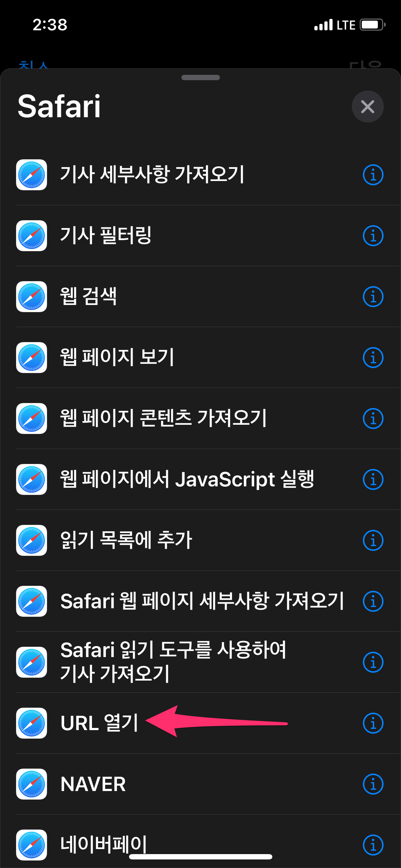Show info for 읽기 목록에 추가
This screenshot has width=401, height=868.
coord(373,540)
